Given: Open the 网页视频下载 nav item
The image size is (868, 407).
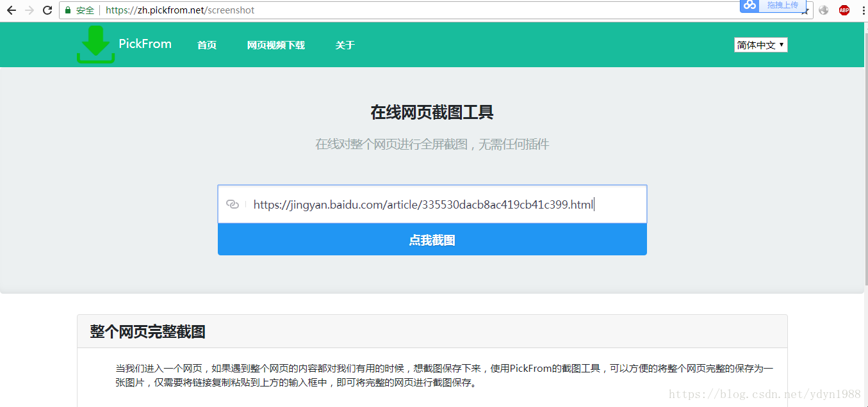Looking at the screenshot, I should 276,45.
